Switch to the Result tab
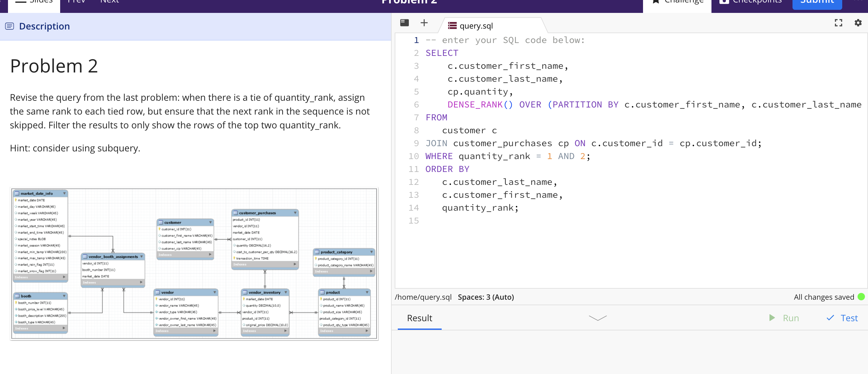Image resolution: width=868 pixels, height=374 pixels. tap(419, 318)
